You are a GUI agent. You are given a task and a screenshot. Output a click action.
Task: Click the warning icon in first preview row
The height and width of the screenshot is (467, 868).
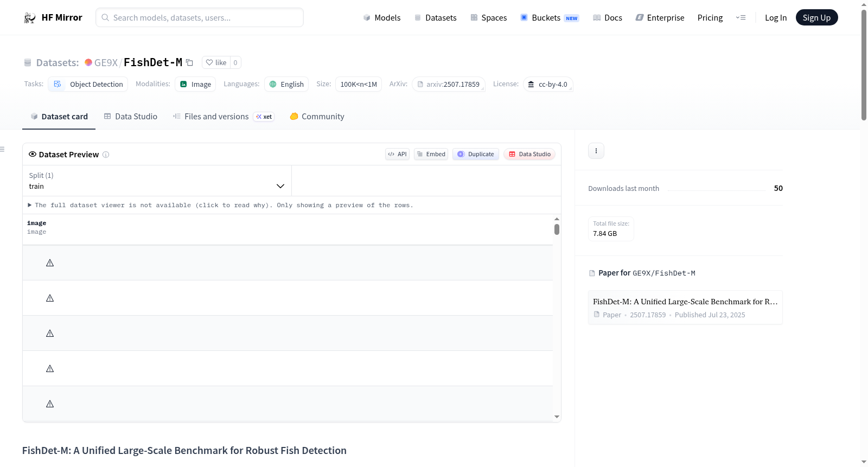[x=50, y=263]
